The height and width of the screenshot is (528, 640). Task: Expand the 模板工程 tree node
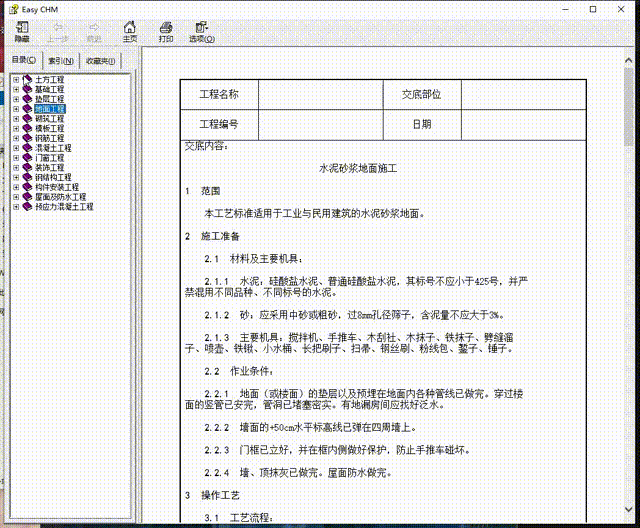pyautogui.click(x=16, y=129)
